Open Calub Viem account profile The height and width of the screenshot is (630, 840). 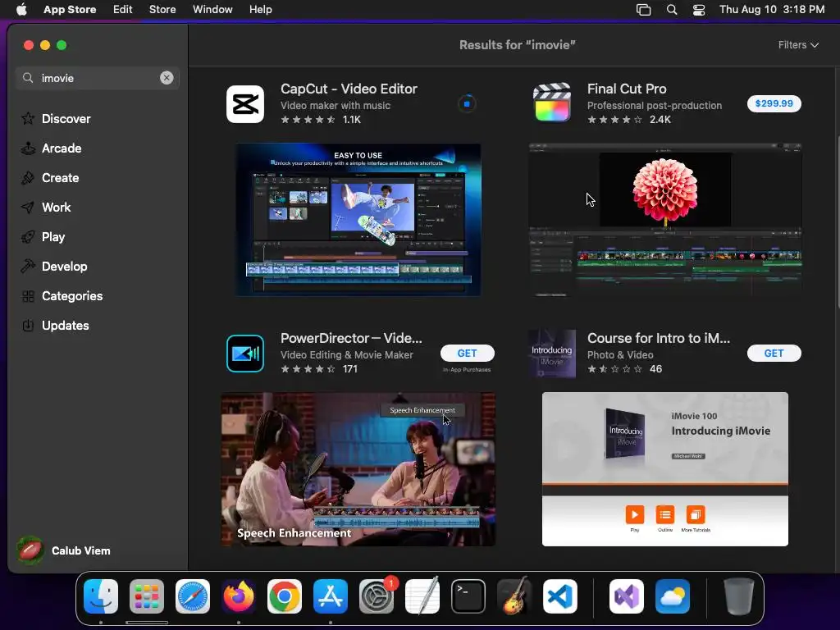[64, 550]
